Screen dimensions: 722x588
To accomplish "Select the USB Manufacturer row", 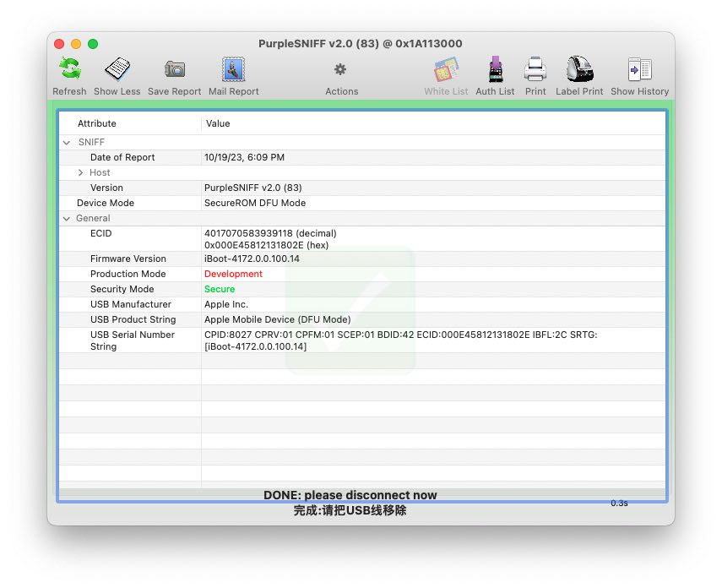I will tap(362, 304).
